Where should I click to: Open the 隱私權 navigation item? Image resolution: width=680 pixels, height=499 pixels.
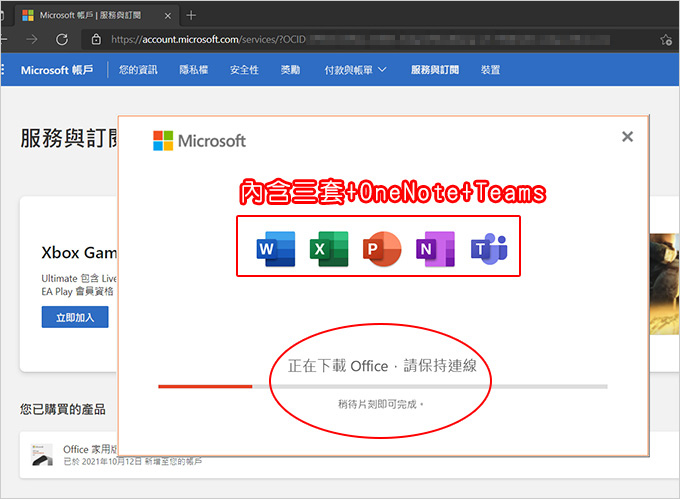coord(194,70)
